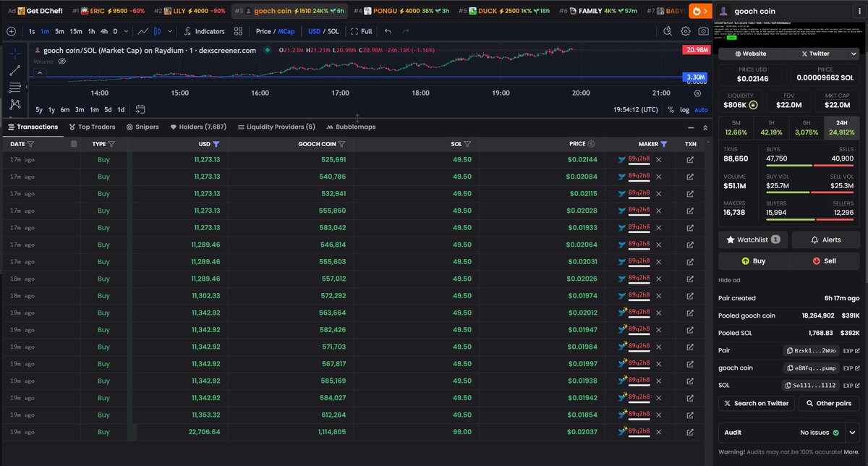The height and width of the screenshot is (466, 868).
Task: Select the crosshair cursor tool
Action: 14,54
